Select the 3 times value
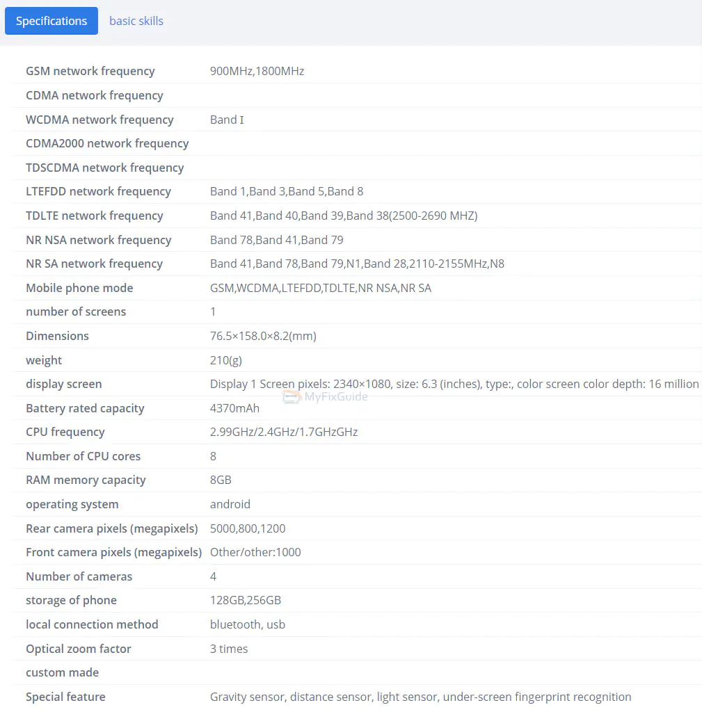The width and height of the screenshot is (702, 728). click(229, 649)
